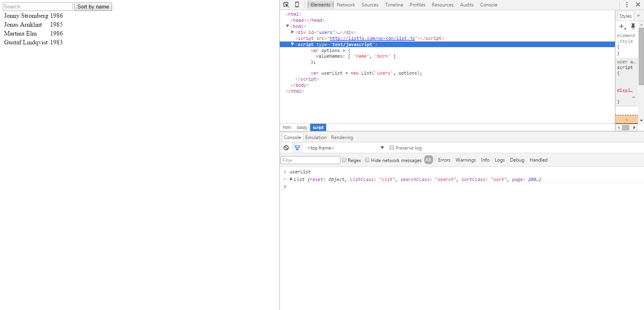
Task: Switch to the Network tab
Action: pos(346,5)
